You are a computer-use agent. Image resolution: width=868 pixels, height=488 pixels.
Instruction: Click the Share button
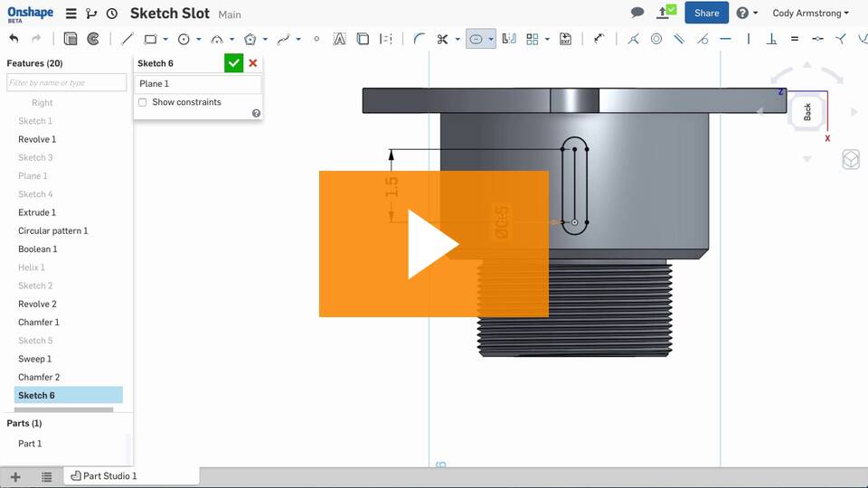coord(706,13)
